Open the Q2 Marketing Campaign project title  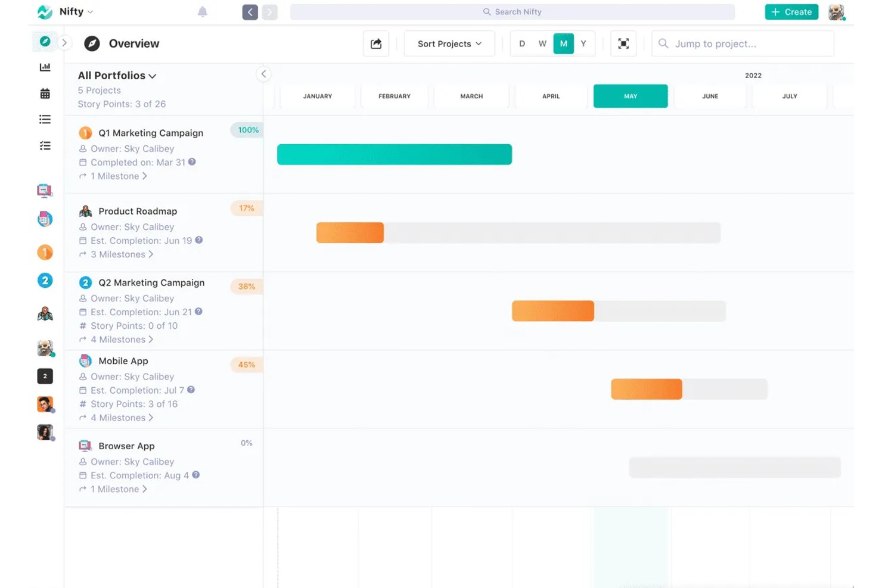(151, 282)
